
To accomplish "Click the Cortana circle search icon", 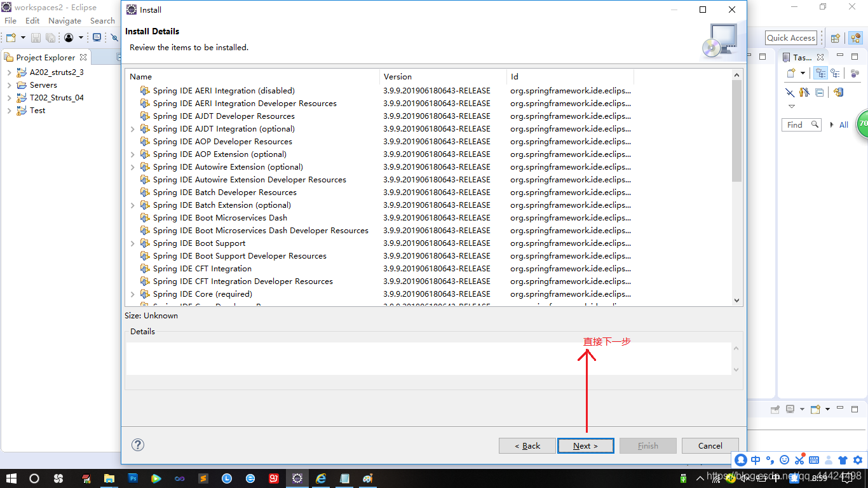I will click(x=34, y=478).
